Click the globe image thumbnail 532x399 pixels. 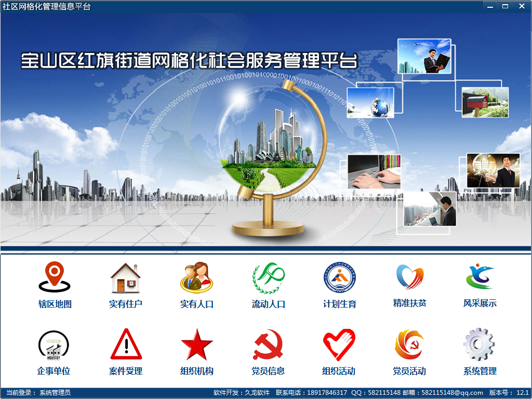point(371,102)
